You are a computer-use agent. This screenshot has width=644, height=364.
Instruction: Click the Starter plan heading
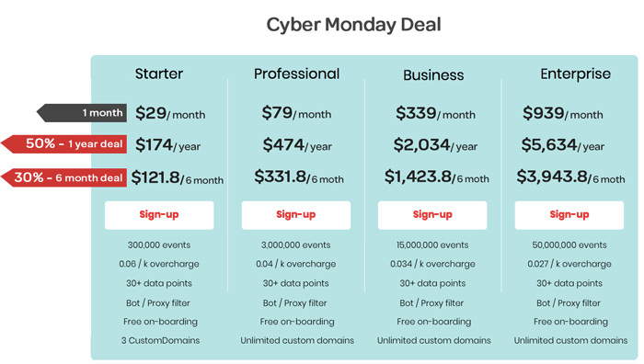[159, 74]
